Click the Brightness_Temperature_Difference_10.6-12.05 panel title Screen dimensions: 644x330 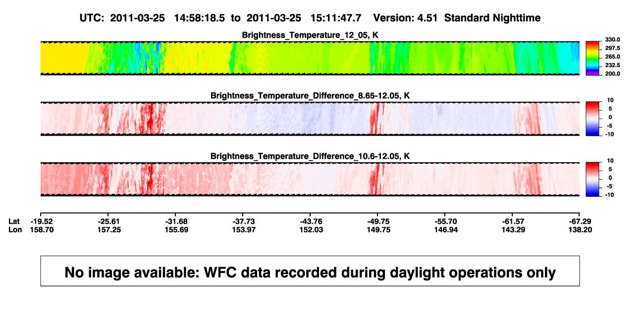310,156
